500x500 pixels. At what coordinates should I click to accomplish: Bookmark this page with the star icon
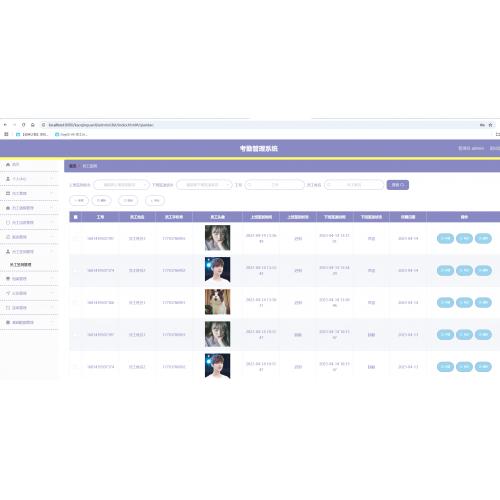(490, 125)
